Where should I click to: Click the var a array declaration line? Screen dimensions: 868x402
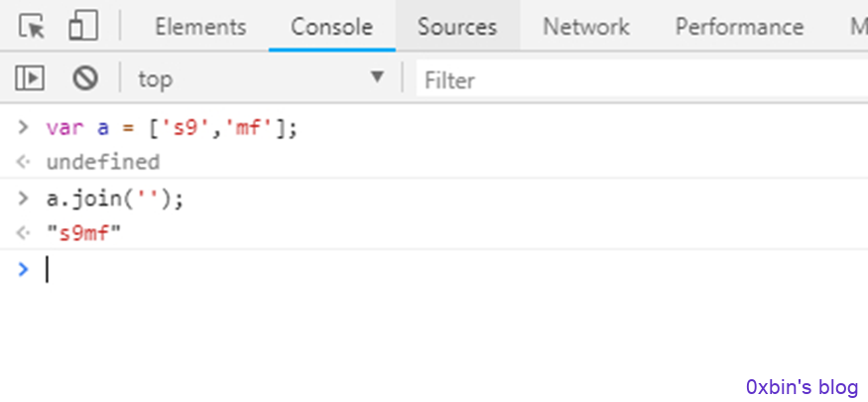tap(172, 128)
